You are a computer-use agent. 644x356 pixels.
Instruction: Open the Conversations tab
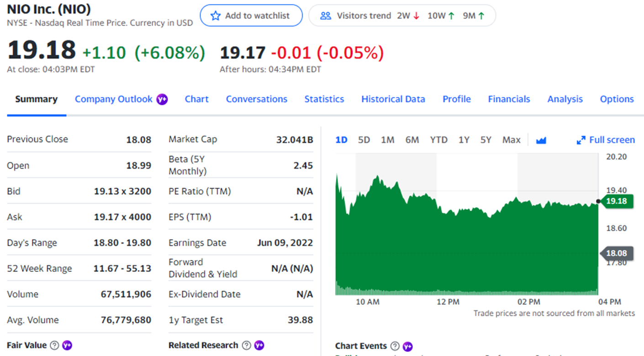(x=257, y=99)
